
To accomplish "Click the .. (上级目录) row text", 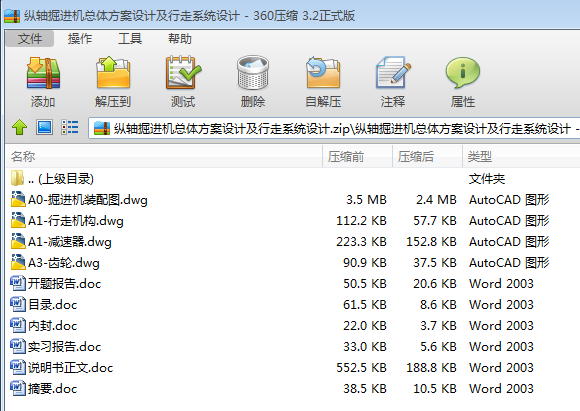I will point(61,179).
